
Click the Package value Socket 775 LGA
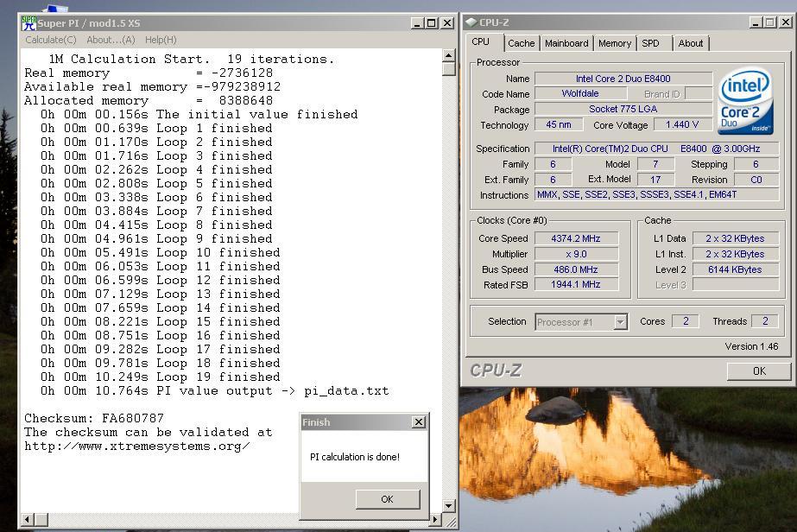tap(623, 109)
